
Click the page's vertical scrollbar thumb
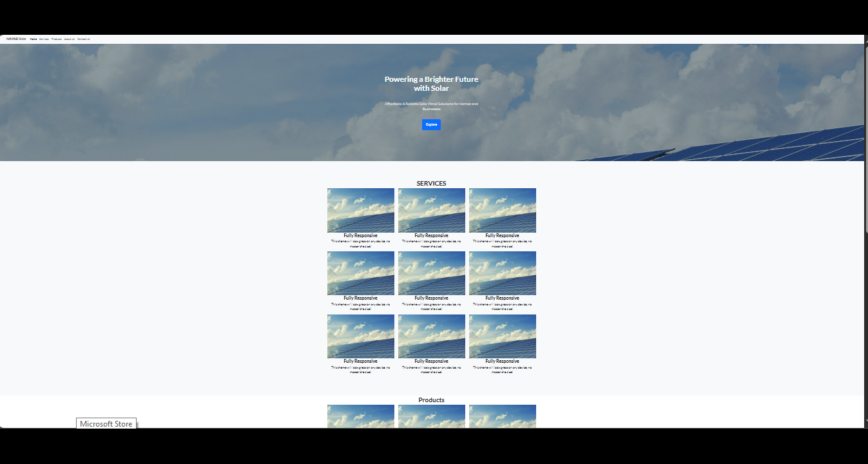click(x=866, y=137)
